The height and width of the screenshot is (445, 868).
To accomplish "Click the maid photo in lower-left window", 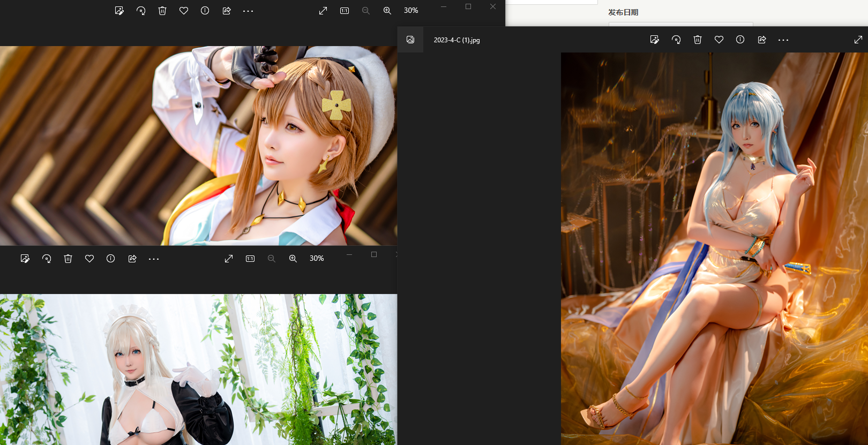I will click(x=198, y=369).
